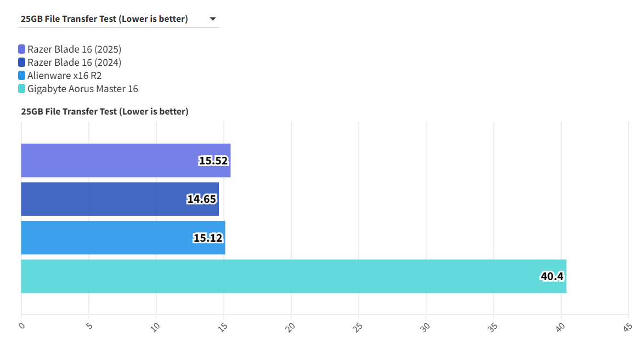The image size is (644, 342).
Task: Toggle the Alienware x16 R2 legend label
Action: coord(65,76)
